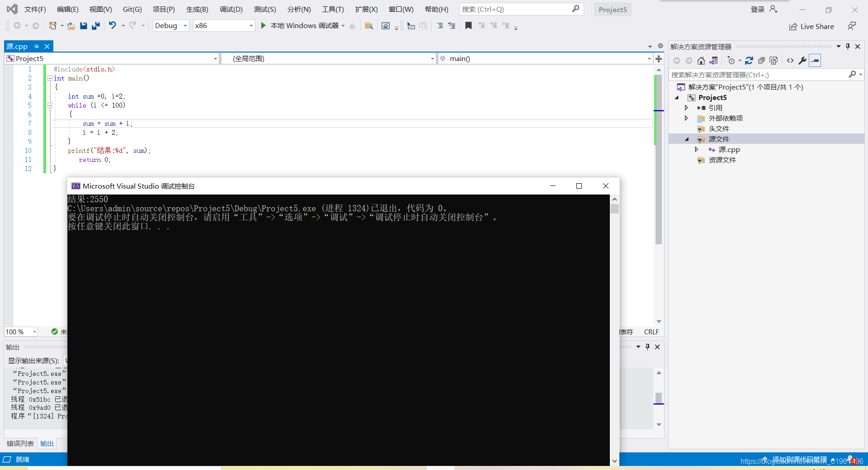Open Properties with the wrench icon
The height and width of the screenshot is (470, 868).
click(x=802, y=61)
